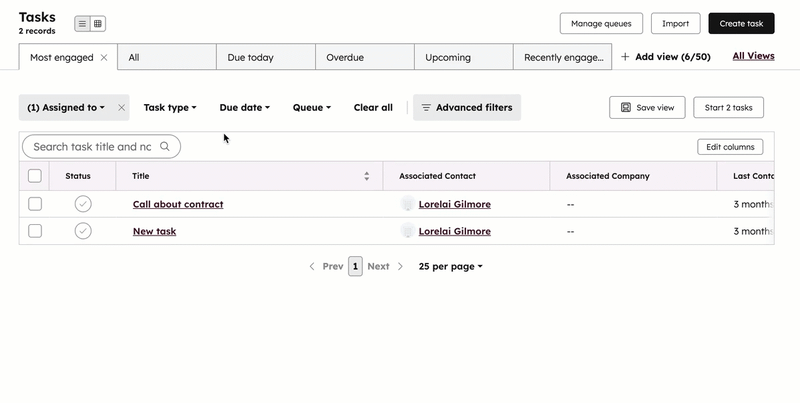Image resolution: width=800 pixels, height=403 pixels.
Task: Click the search task title input field
Action: 92,147
